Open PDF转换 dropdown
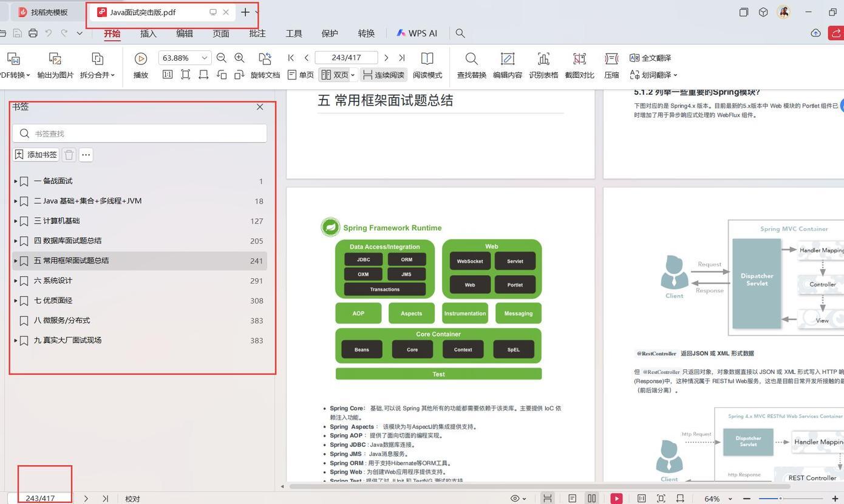The image size is (844, 504). (28, 75)
